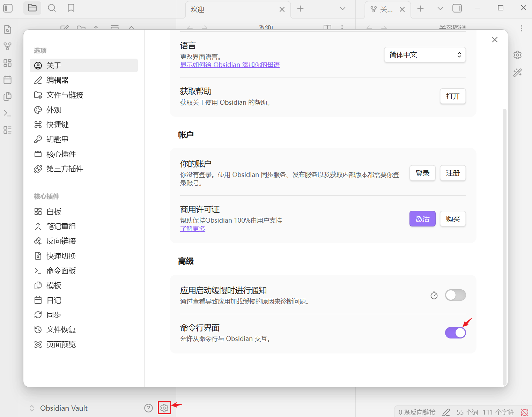Disable the 命令行界面 toggle

point(455,333)
